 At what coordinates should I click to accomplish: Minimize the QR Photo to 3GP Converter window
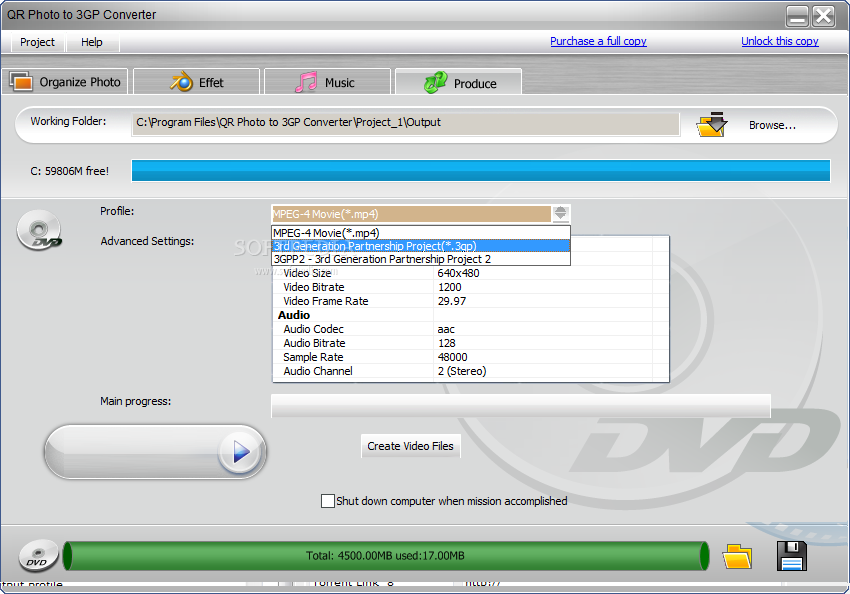797,16
